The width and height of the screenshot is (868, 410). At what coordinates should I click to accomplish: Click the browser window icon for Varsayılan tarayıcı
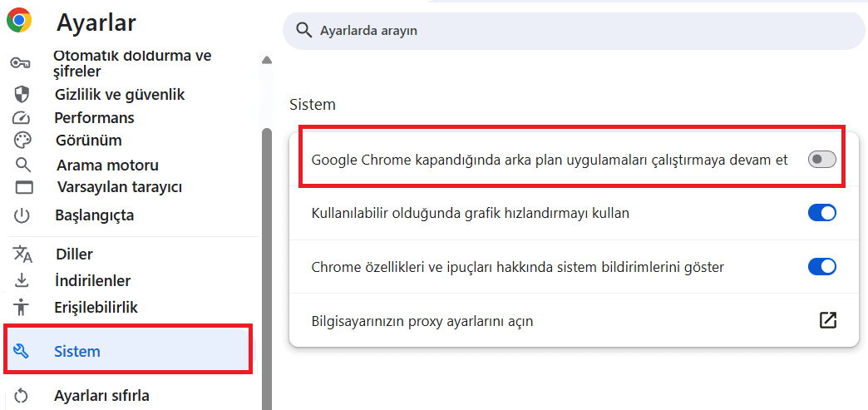[24, 187]
